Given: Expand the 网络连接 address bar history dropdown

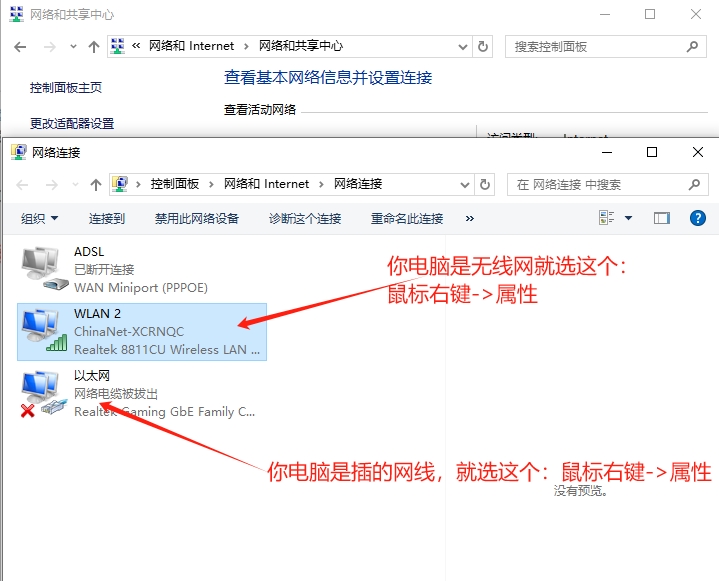Looking at the screenshot, I should click(x=463, y=184).
